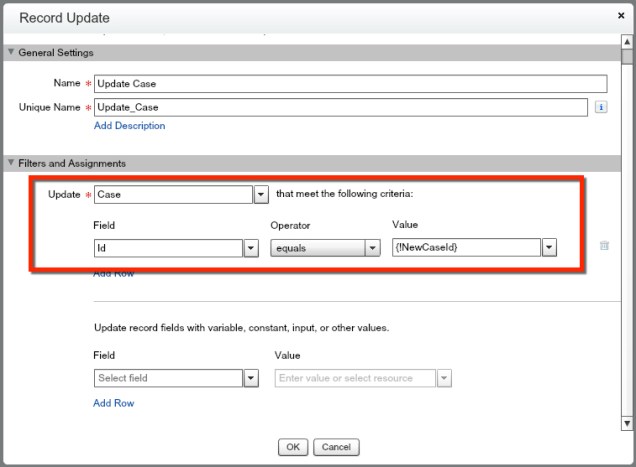The width and height of the screenshot is (636, 467).
Task: Open the filter Field dropdown showing Id
Action: click(x=251, y=248)
